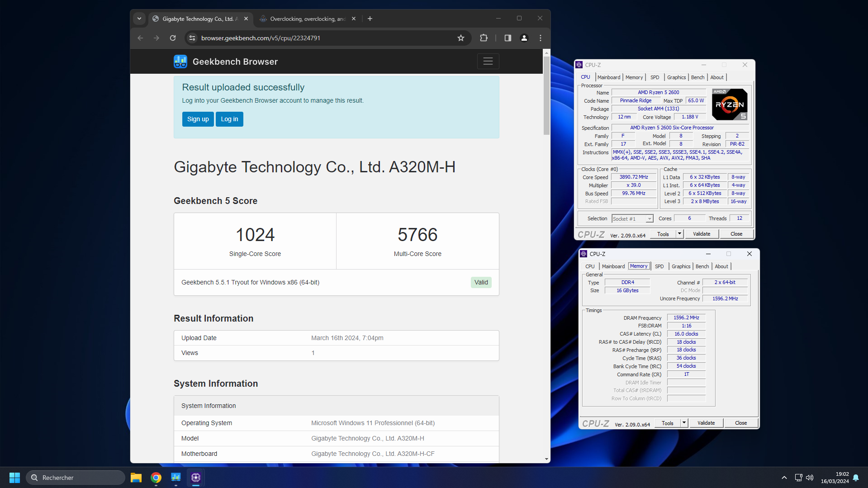Click the Valid badge
Viewport: 868px width, 488px height.
click(x=481, y=282)
